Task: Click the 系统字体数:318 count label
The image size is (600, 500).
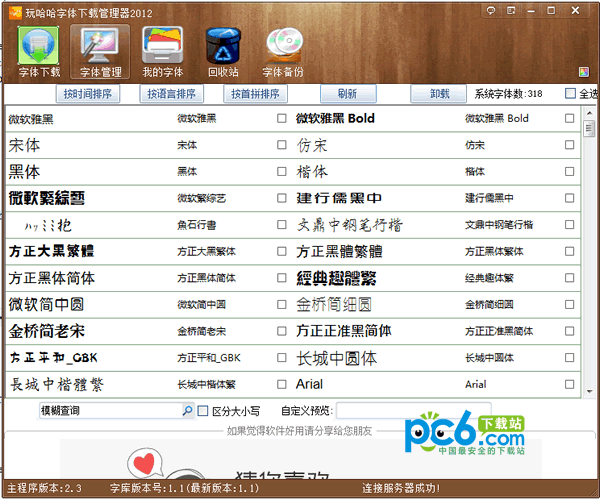Action: pyautogui.click(x=508, y=94)
